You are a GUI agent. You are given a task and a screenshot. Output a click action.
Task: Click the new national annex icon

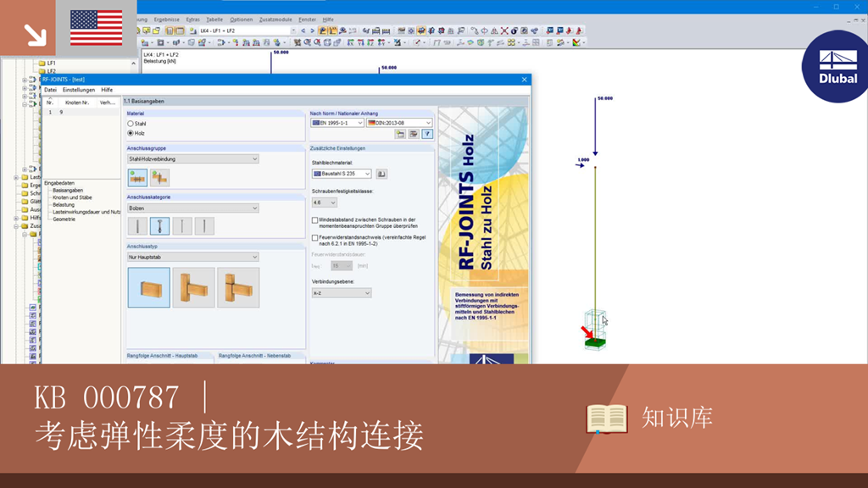click(400, 134)
